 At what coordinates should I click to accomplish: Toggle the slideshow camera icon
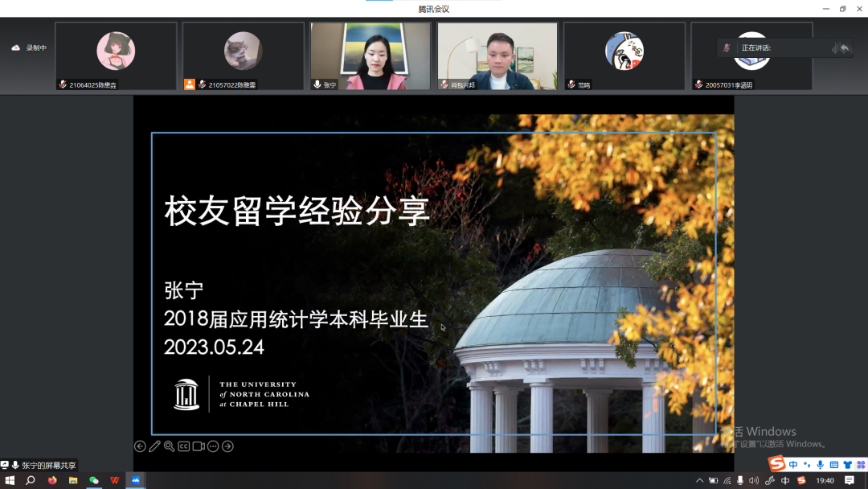click(199, 446)
